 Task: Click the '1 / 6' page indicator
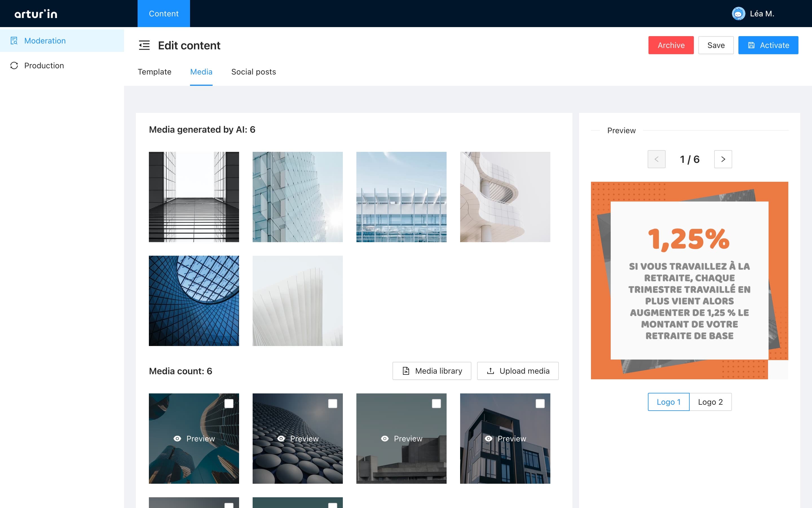[x=690, y=159]
